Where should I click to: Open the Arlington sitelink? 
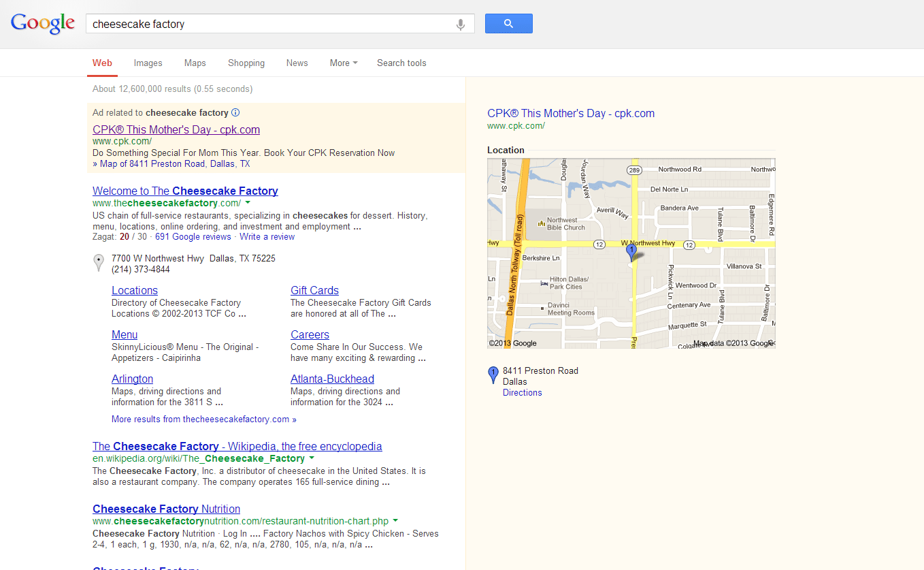[x=132, y=379]
